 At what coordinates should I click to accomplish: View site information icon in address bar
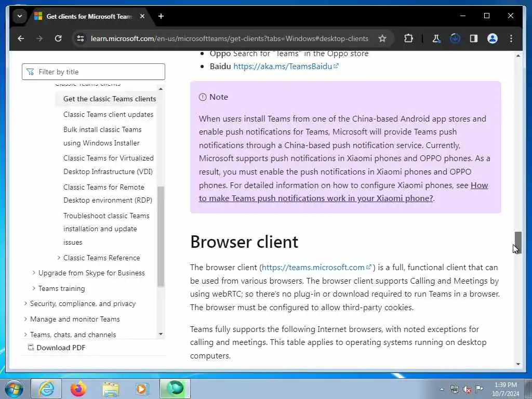pos(80,38)
